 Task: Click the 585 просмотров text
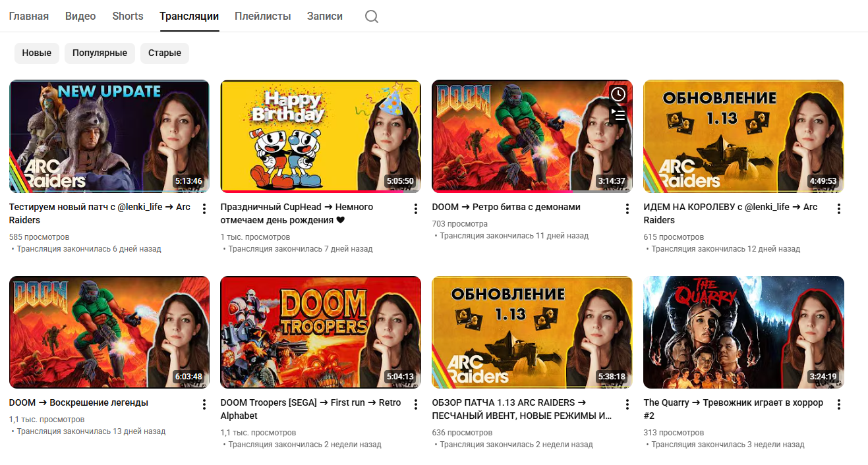tap(39, 237)
